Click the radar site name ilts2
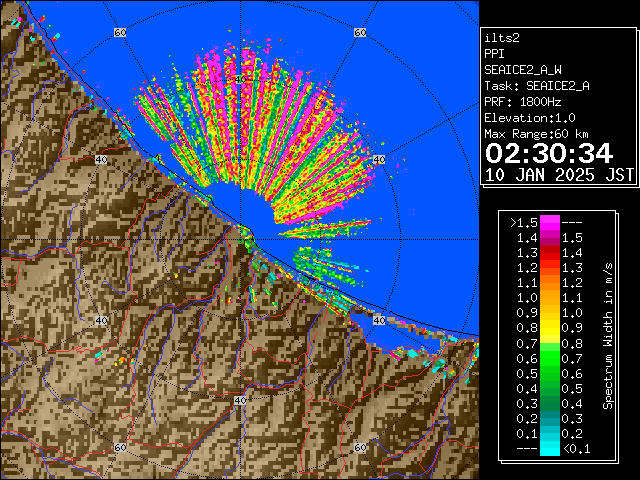This screenshot has height=480, width=640. [502, 38]
